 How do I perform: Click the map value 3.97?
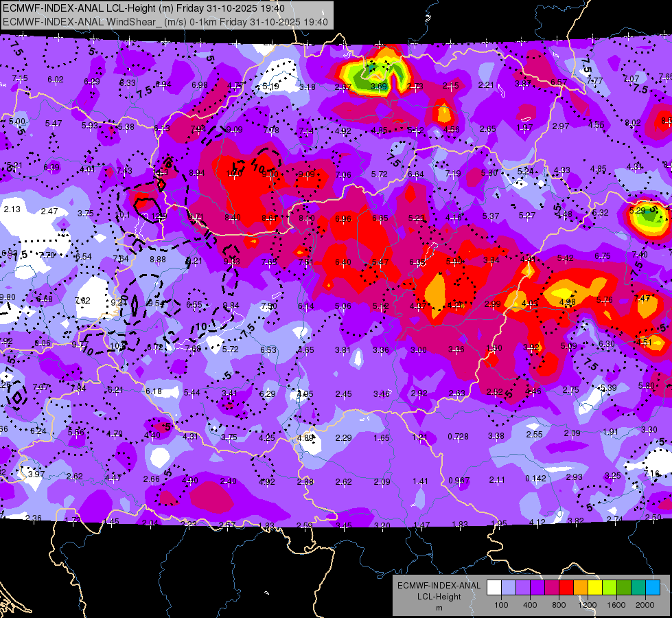point(36,474)
